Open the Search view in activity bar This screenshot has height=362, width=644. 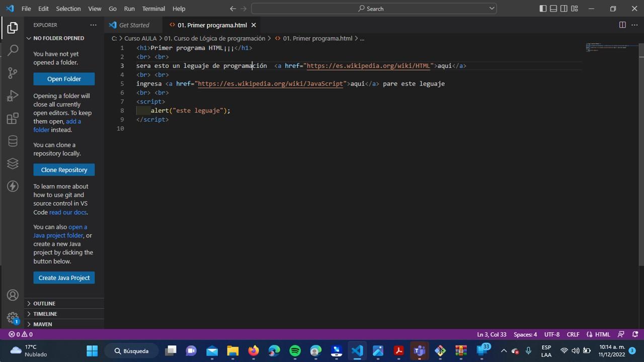pyautogui.click(x=13, y=50)
